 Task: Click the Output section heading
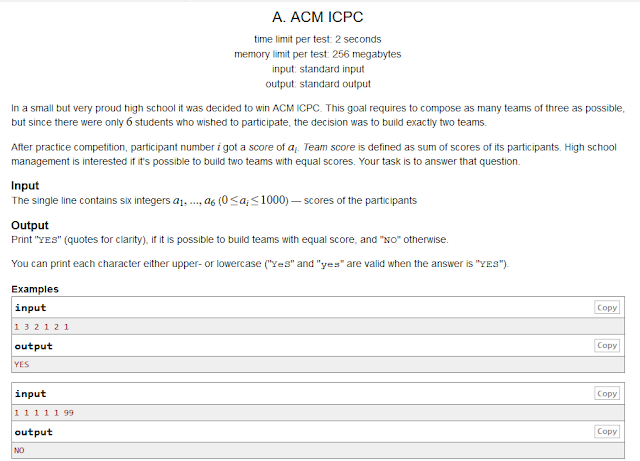click(29, 226)
